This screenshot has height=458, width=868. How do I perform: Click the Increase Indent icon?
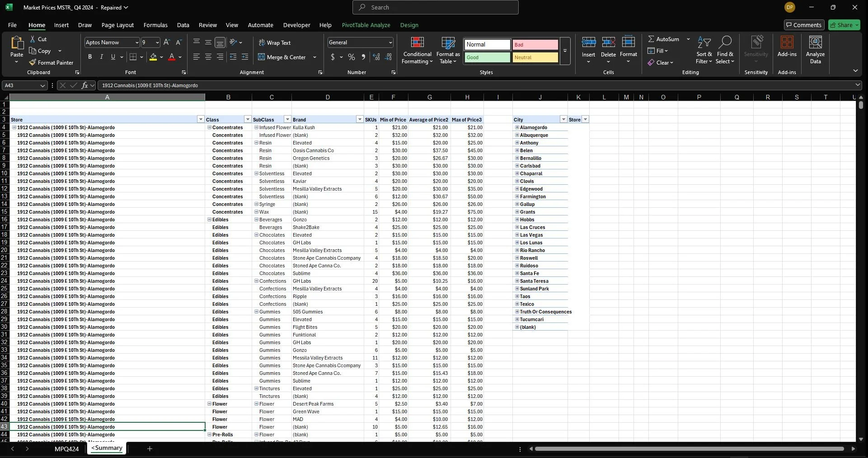coord(245,57)
